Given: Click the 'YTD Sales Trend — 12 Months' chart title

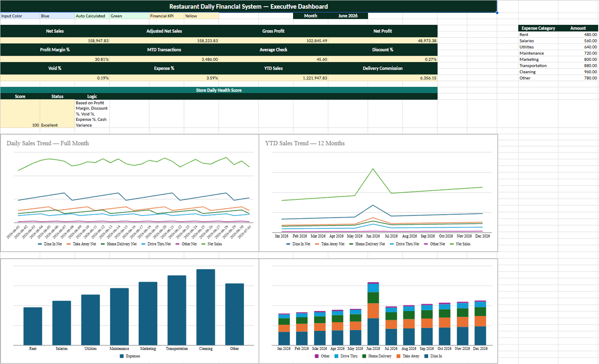Looking at the screenshot, I should point(305,143).
